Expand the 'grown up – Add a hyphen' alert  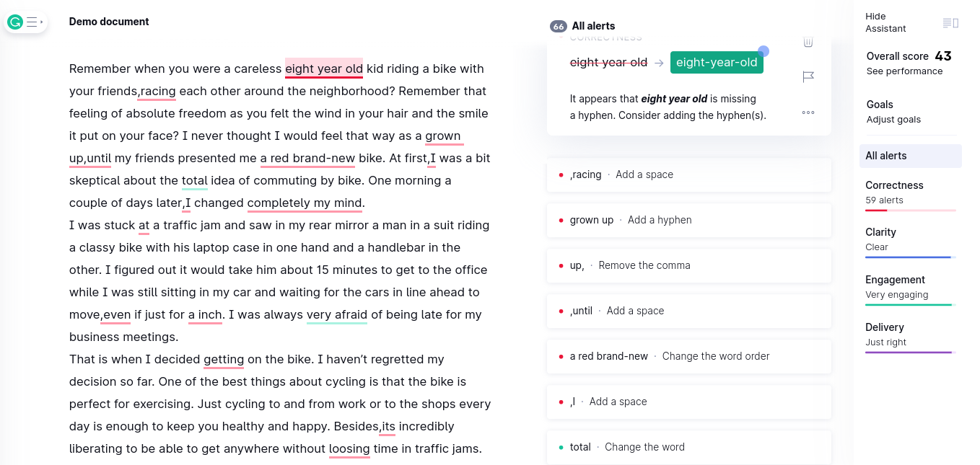coord(689,220)
